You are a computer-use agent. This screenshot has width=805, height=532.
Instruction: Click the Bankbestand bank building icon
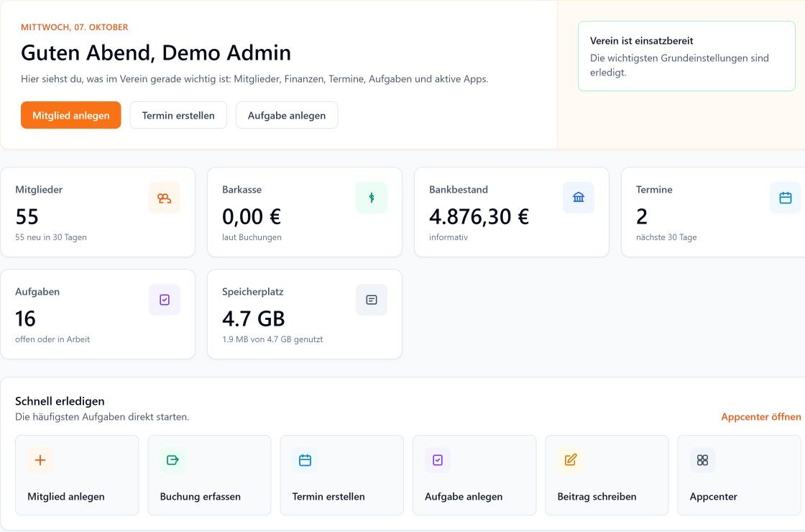coord(579,198)
